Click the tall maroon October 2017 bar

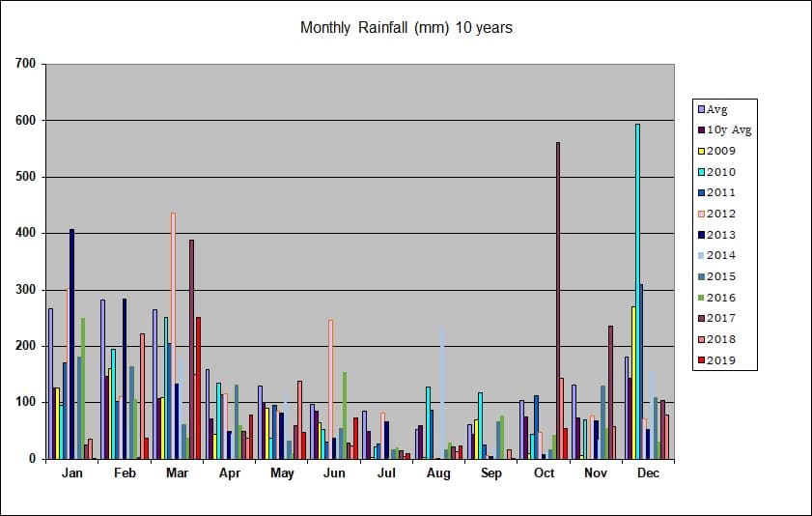pos(558,301)
